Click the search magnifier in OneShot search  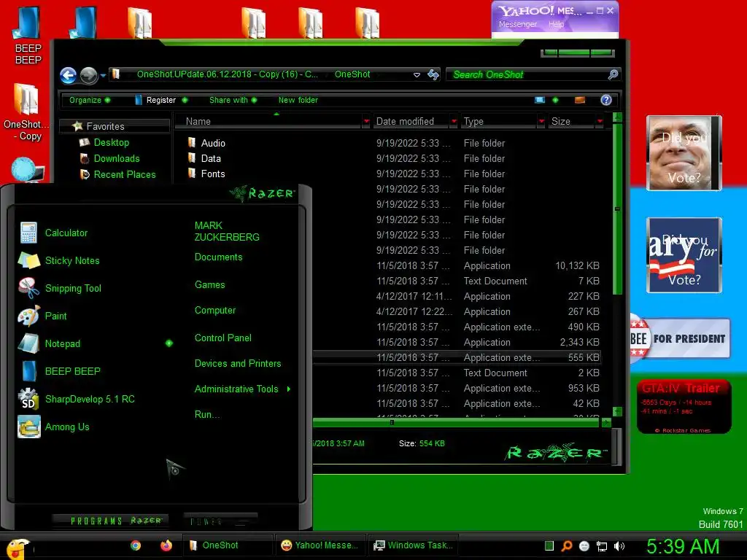tap(613, 74)
